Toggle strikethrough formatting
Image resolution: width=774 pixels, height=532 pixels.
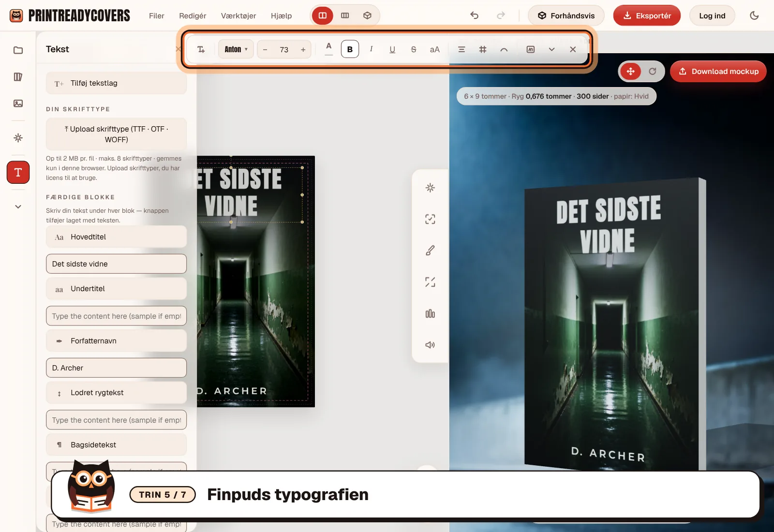(414, 49)
